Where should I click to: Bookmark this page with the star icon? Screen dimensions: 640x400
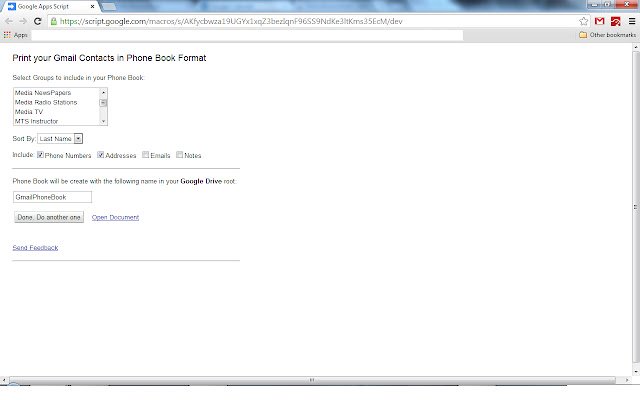[x=584, y=21]
